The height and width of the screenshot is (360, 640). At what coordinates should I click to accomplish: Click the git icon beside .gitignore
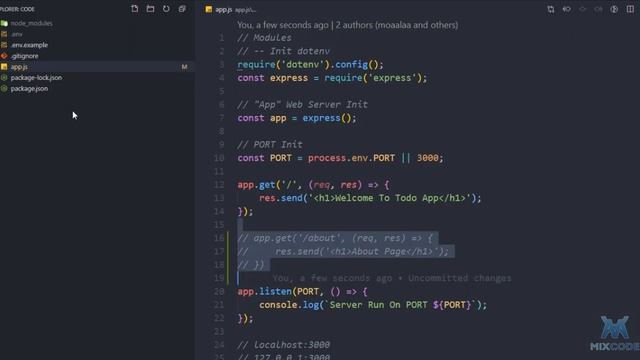(4, 56)
